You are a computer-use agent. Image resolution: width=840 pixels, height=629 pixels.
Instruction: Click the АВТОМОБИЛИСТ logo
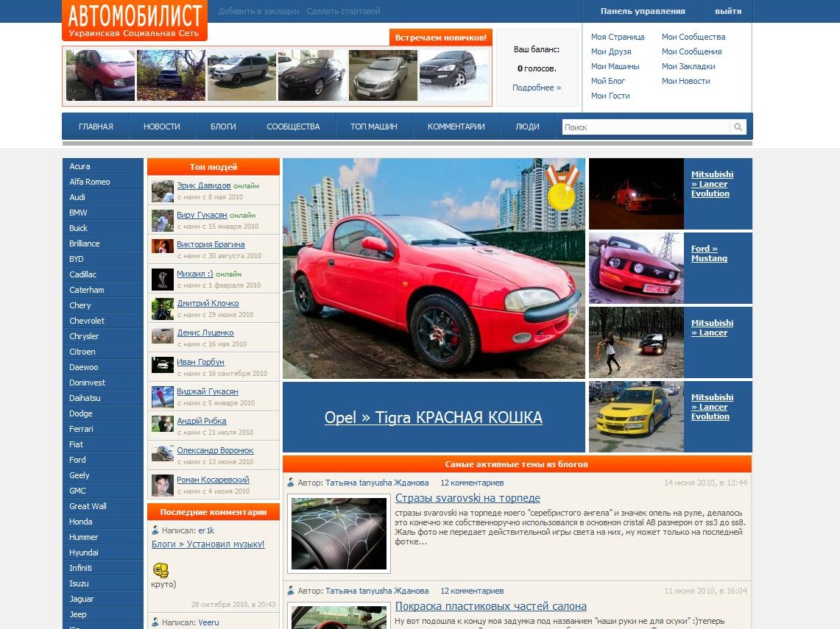134,18
